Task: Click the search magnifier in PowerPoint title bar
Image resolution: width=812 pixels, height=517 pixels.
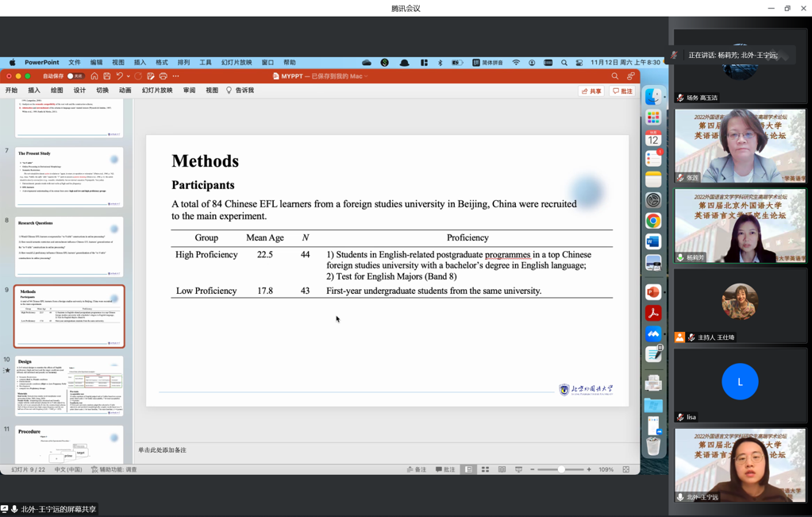Action: pos(614,76)
